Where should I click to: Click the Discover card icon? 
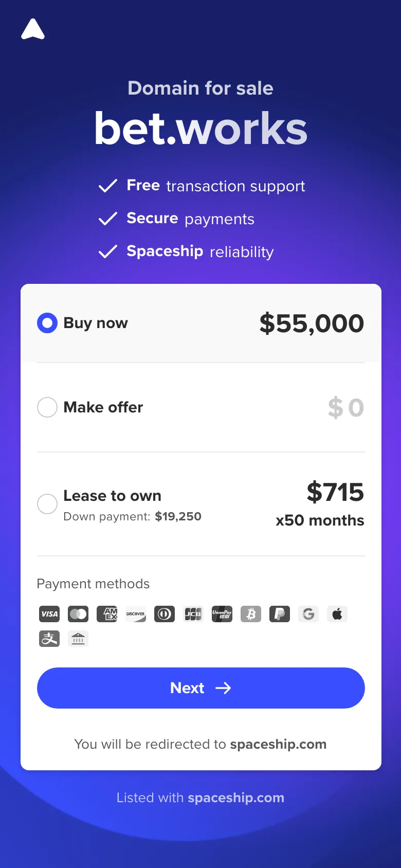[x=136, y=614]
